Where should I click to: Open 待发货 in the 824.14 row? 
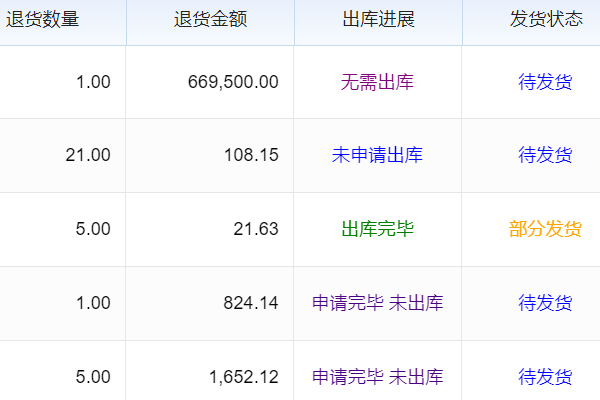coord(545,303)
